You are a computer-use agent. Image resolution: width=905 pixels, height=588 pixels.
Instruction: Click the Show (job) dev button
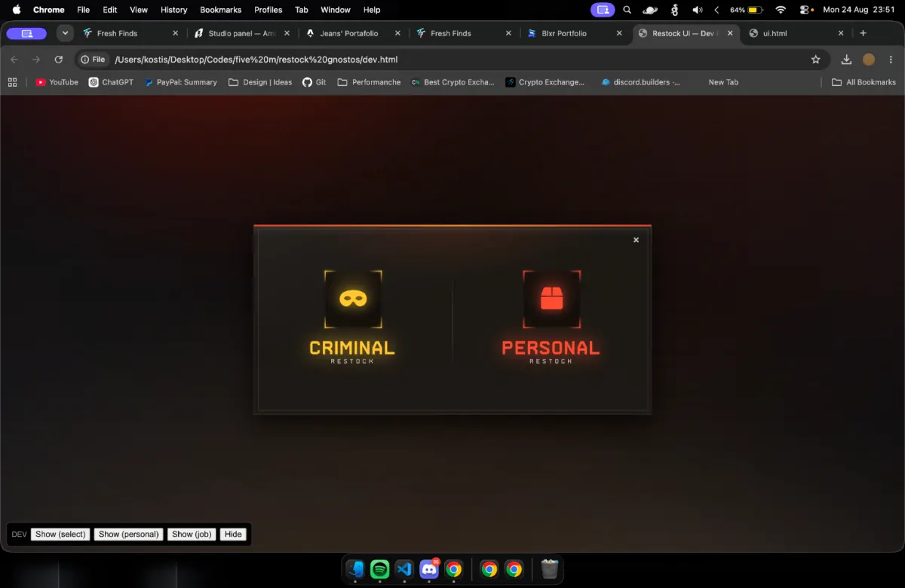pyautogui.click(x=192, y=534)
